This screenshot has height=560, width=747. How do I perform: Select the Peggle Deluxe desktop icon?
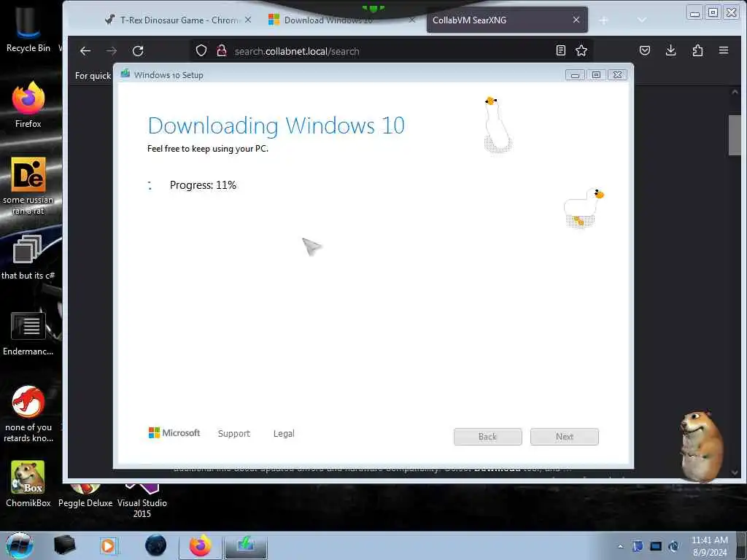[x=85, y=495]
